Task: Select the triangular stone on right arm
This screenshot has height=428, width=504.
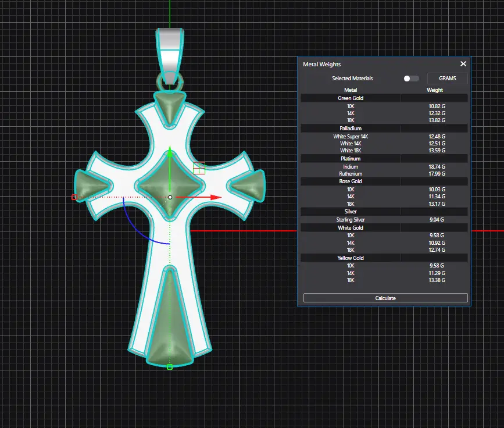Action: [x=245, y=185]
